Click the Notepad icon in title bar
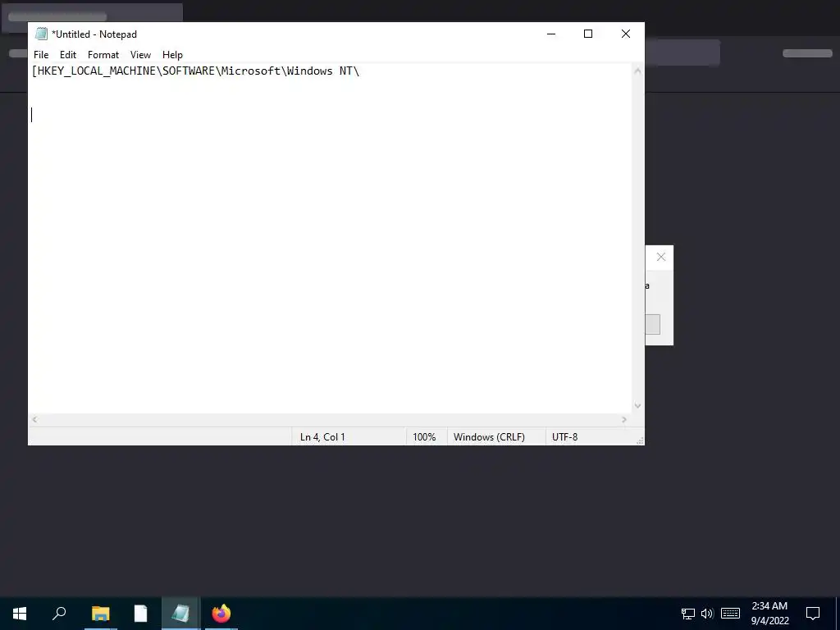The image size is (840, 630). [41, 34]
